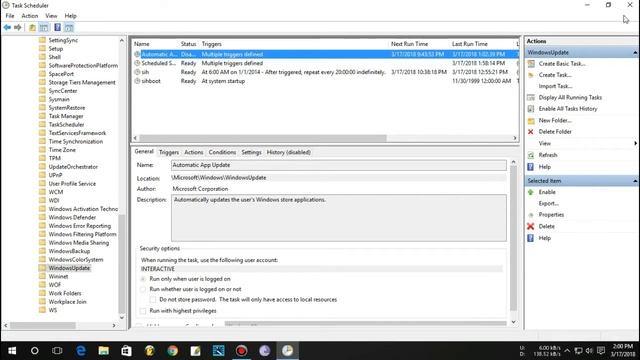Click the Up one level folder icon
The image size is (640, 360).
[32, 27]
